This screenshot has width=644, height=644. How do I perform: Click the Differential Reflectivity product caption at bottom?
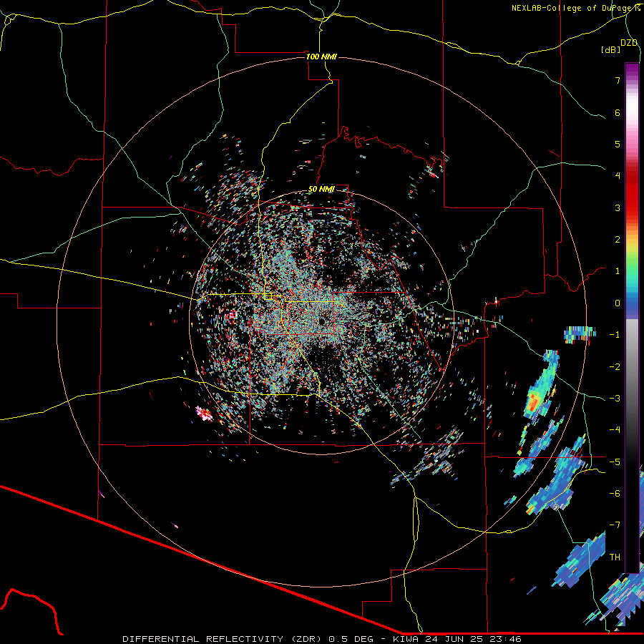click(x=321, y=639)
